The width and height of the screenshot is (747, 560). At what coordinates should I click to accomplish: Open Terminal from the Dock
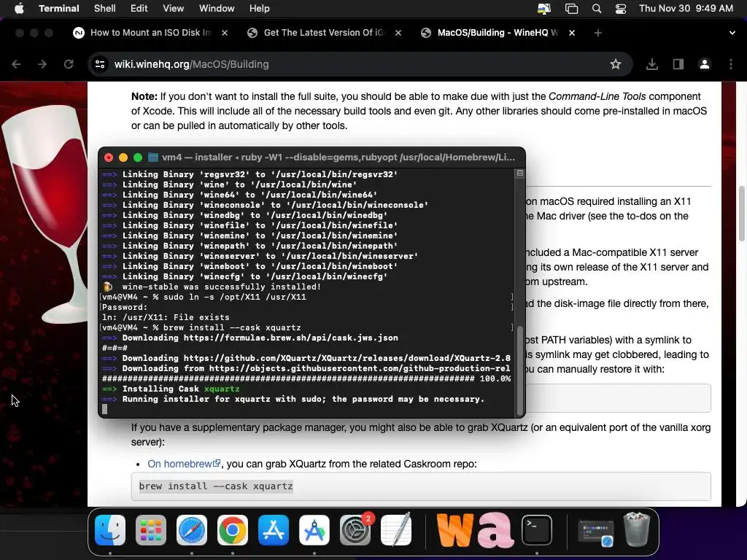[x=537, y=530]
